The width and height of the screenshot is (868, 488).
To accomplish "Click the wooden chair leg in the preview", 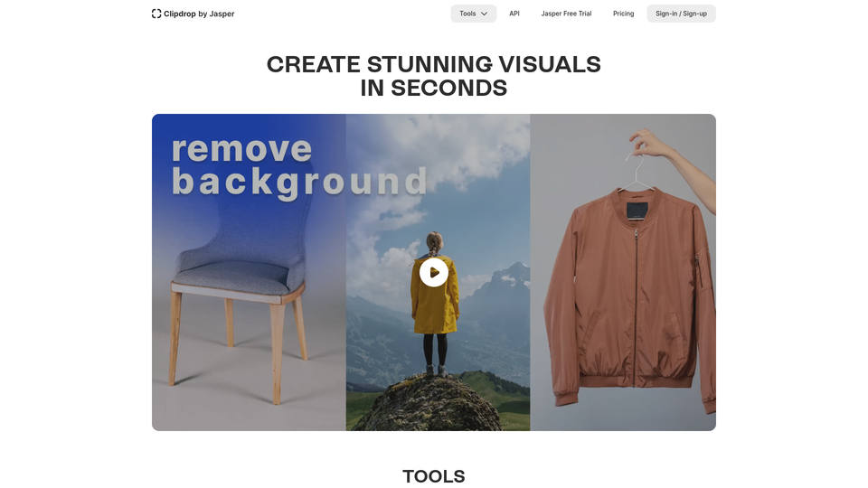I will 277,352.
